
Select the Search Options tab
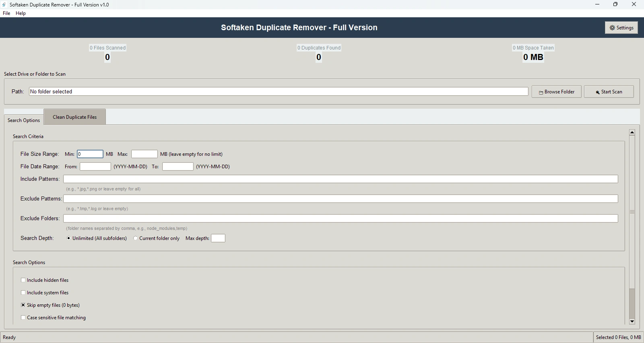coord(24,120)
